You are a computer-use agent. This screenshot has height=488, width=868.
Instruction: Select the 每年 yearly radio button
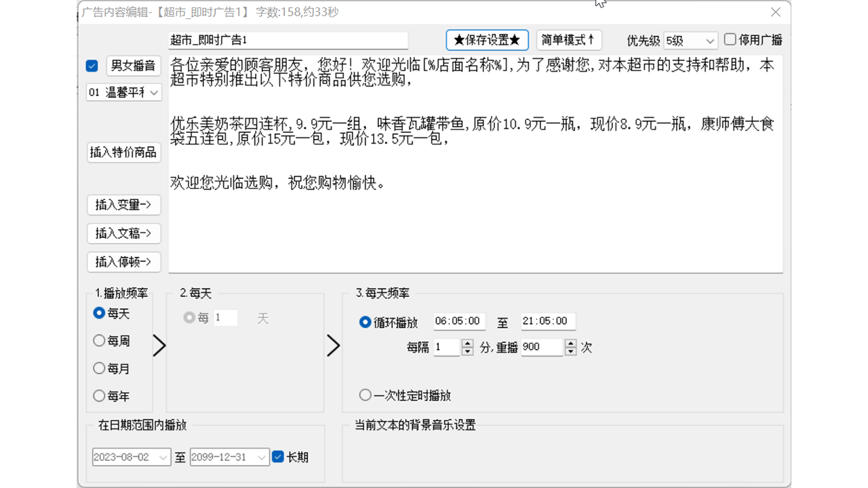99,396
